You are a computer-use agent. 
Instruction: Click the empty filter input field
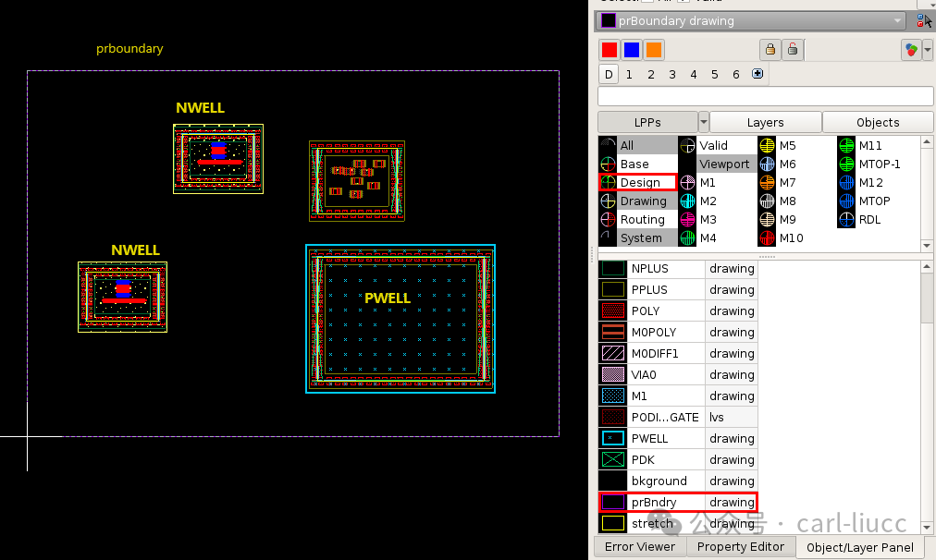tap(765, 96)
